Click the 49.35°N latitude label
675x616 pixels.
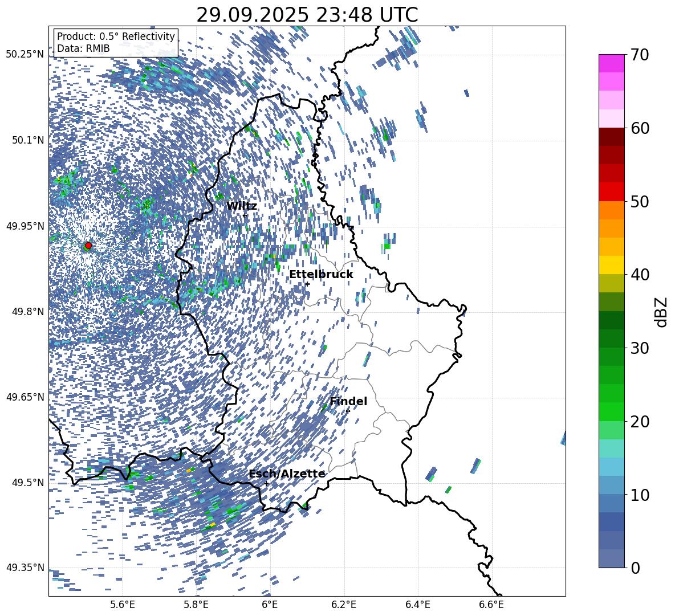pos(25,568)
